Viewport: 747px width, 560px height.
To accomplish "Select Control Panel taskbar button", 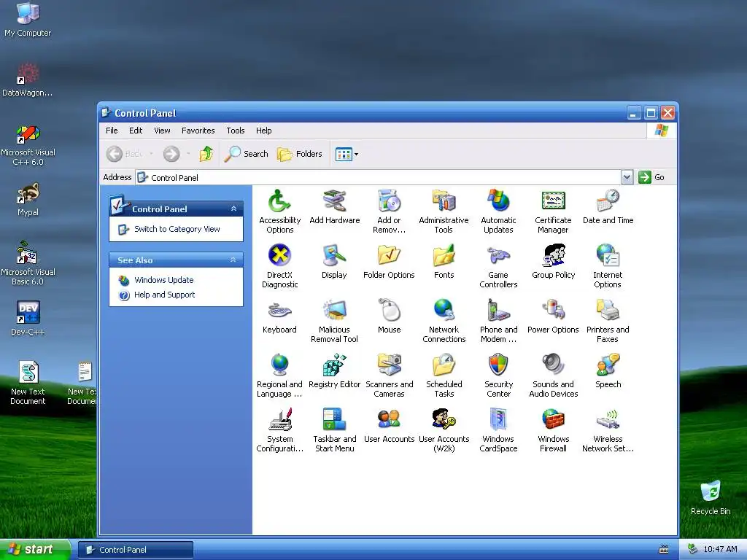I will click(x=136, y=550).
